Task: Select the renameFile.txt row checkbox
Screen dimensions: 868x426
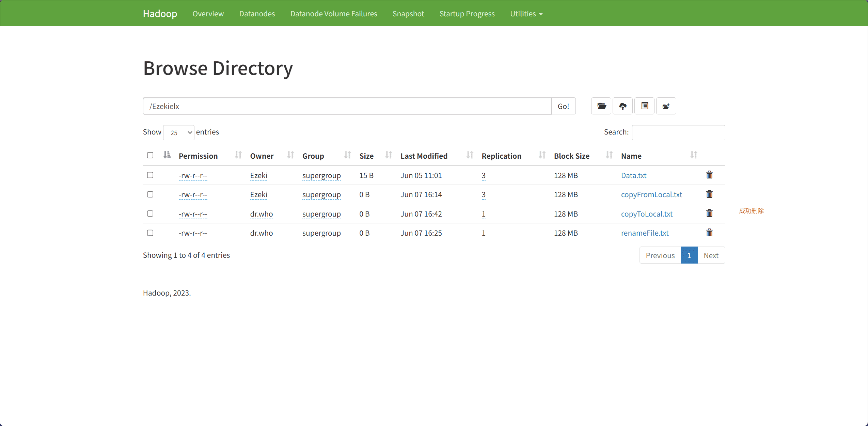Action: click(150, 233)
